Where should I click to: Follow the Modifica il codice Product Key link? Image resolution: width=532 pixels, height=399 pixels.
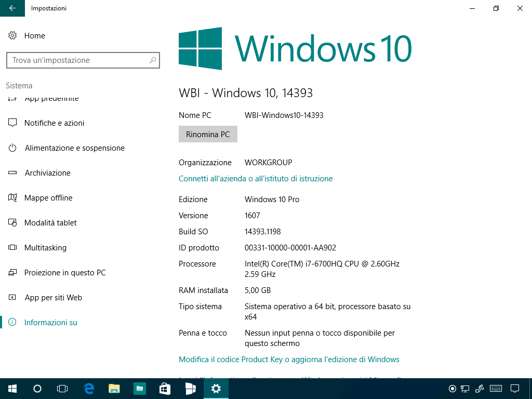click(289, 360)
